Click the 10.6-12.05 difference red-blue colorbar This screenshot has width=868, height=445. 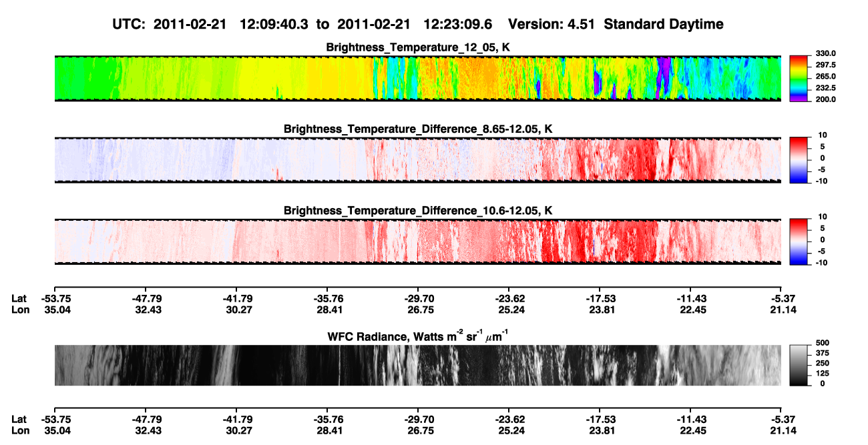[x=797, y=242]
